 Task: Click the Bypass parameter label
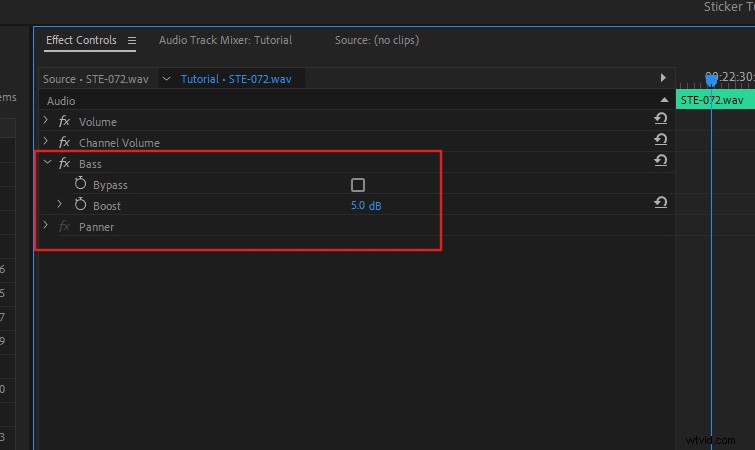point(110,185)
